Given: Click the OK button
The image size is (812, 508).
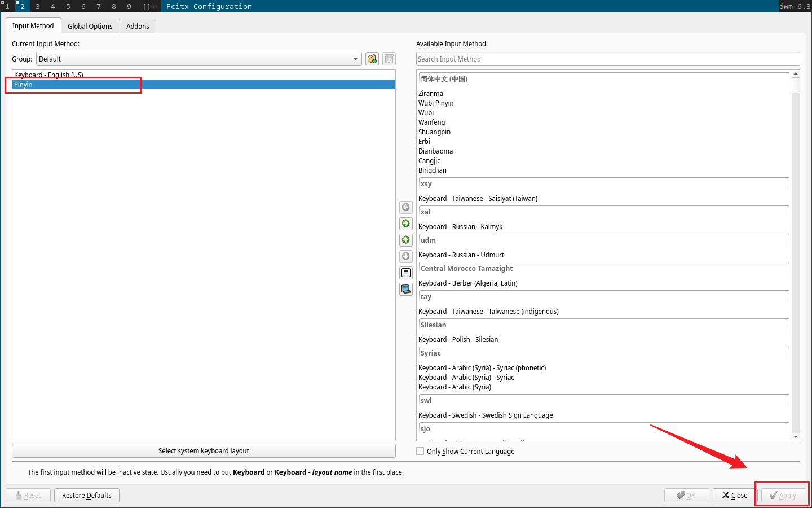Looking at the screenshot, I should point(686,495).
